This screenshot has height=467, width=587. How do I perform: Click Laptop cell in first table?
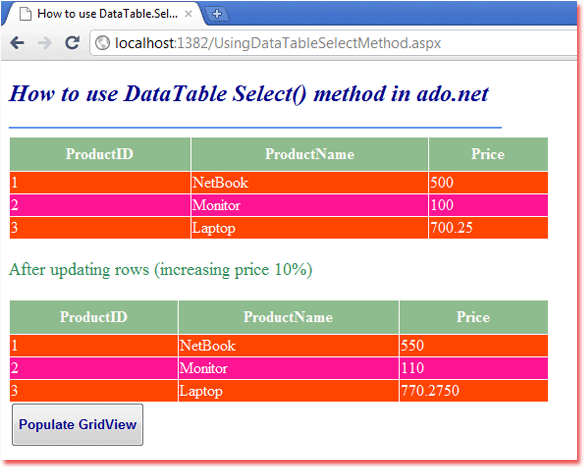(310, 228)
